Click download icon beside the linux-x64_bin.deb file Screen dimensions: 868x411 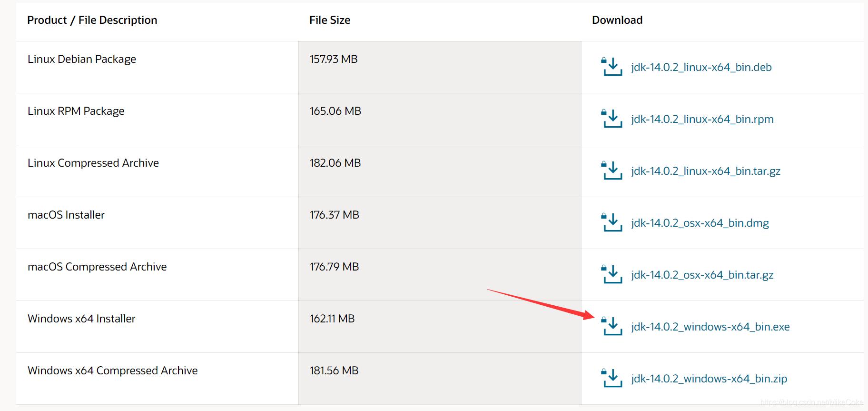click(x=612, y=67)
